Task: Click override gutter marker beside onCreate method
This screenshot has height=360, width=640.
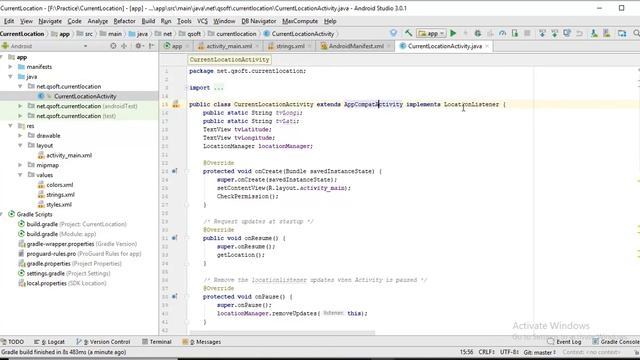Action: [174, 171]
